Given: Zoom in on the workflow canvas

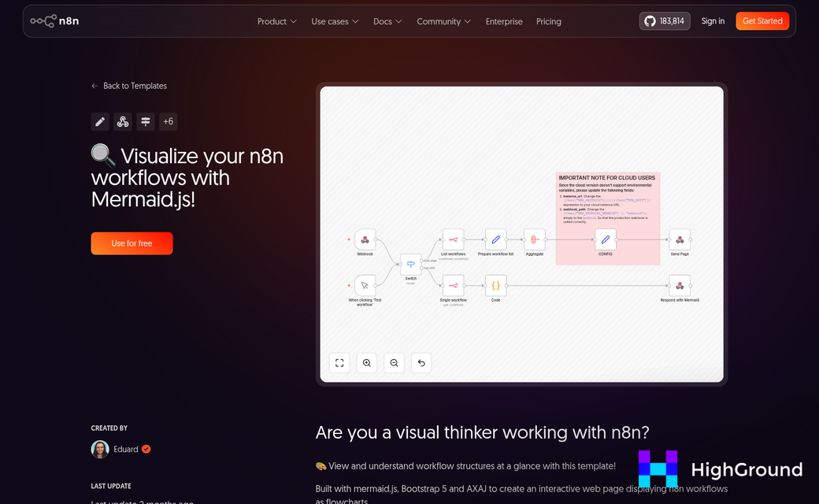Looking at the screenshot, I should tap(366, 362).
